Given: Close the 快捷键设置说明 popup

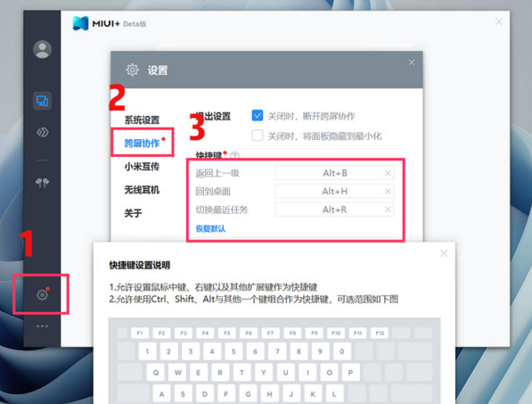Looking at the screenshot, I should [x=444, y=253].
